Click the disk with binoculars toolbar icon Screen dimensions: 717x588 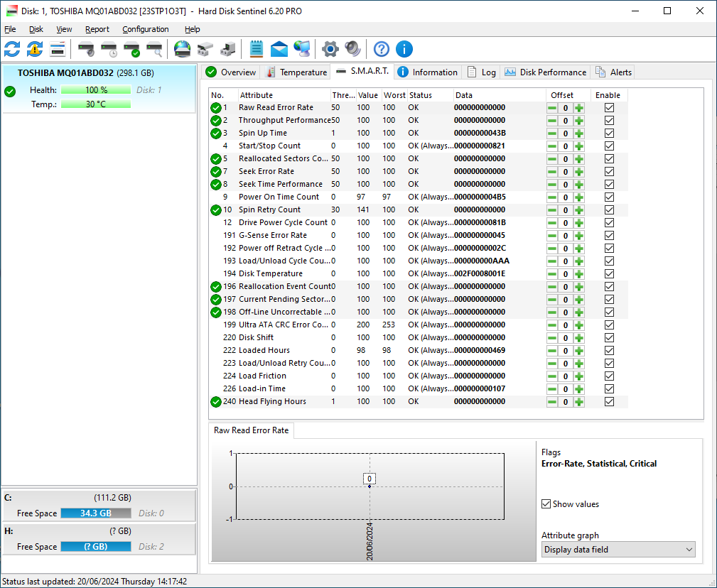click(205, 49)
